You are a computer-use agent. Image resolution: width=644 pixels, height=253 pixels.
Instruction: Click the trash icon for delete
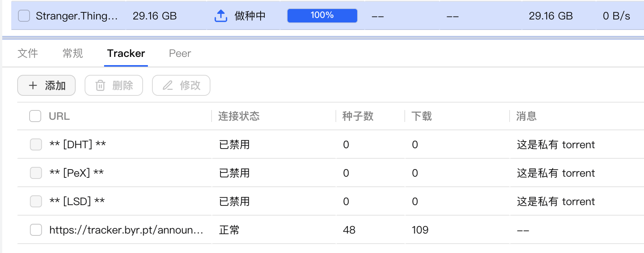(x=100, y=85)
